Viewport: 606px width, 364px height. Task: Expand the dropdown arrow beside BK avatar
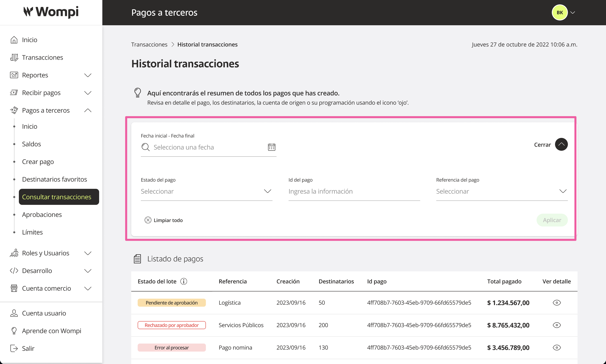coord(573,12)
